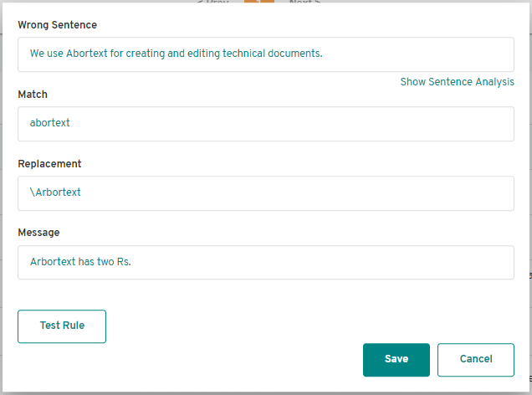This screenshot has width=532, height=395.
Task: Click the word 'documents' in the wrong sentence
Action: tap(294, 54)
